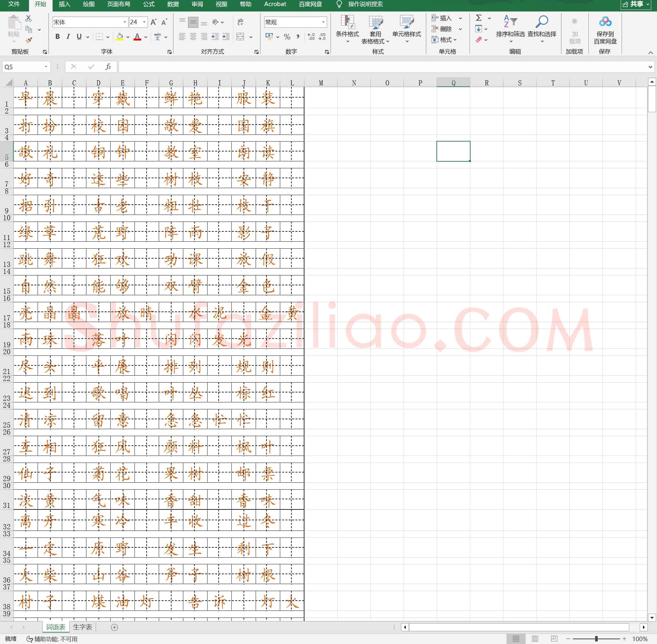The image size is (657, 644).
Task: Apply the yellow fill color bucket
Action: pos(120,37)
